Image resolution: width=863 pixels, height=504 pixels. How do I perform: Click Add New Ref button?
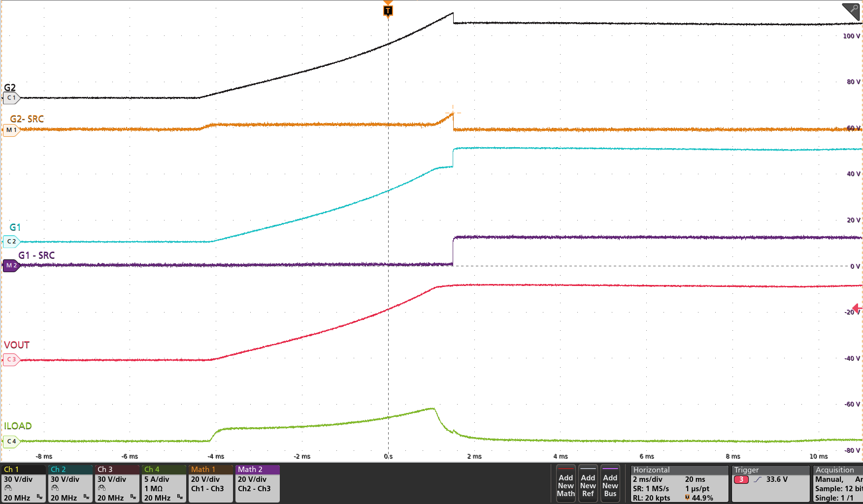tap(588, 484)
